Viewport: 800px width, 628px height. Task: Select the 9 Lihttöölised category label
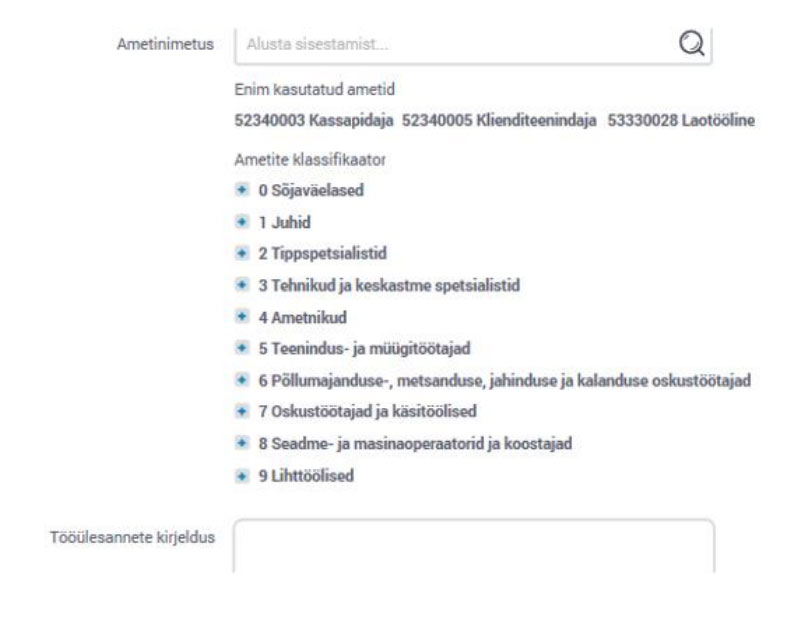click(x=306, y=476)
